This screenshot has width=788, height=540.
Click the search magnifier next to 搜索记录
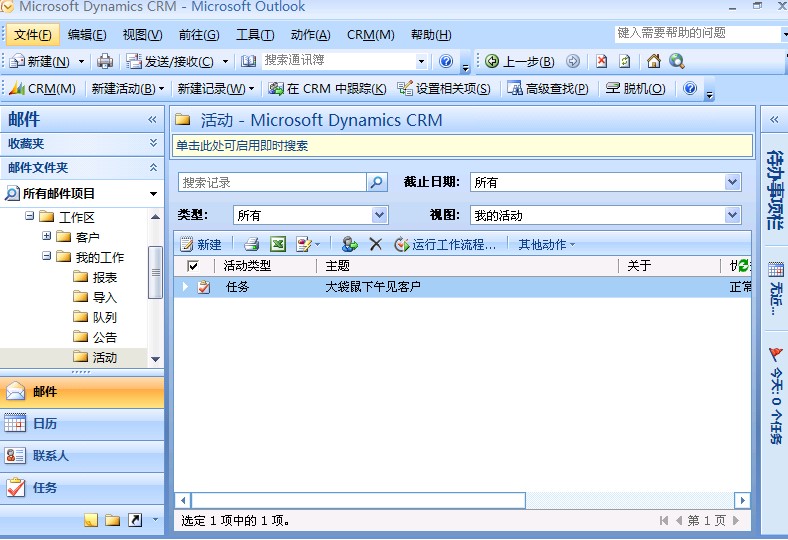coord(376,182)
